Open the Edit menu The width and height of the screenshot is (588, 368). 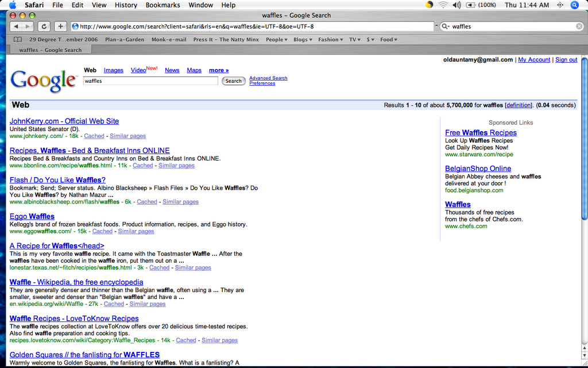(x=78, y=5)
